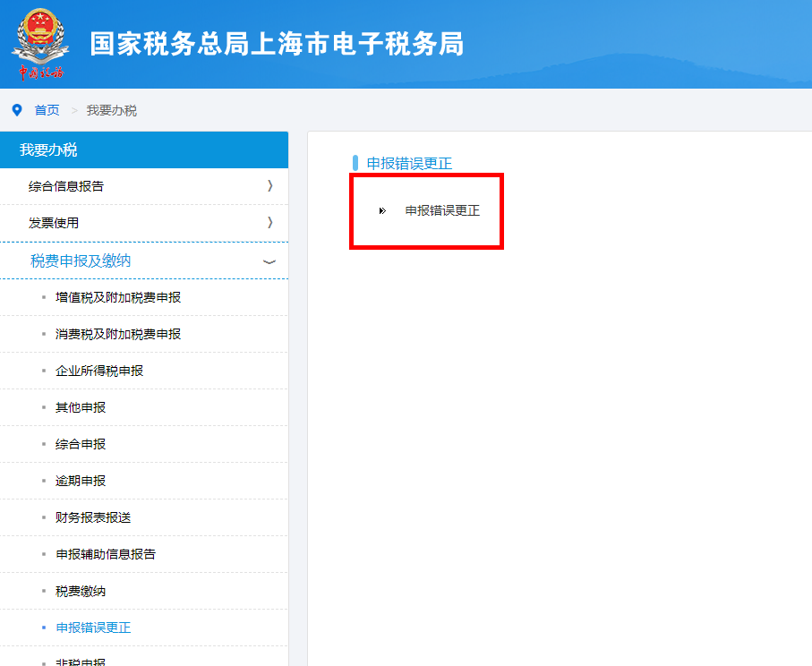The image size is (812, 666).
Task: Expand 综合信息报告 section chevron
Action: coord(269,186)
